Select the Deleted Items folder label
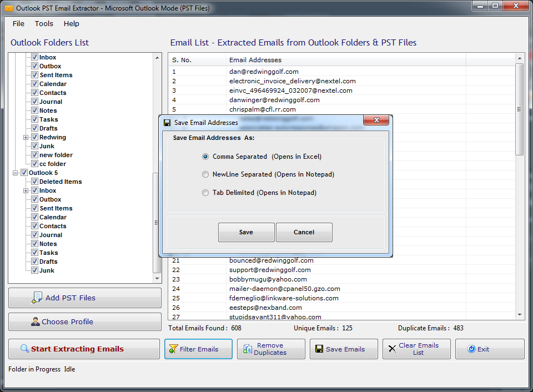 tap(61, 182)
